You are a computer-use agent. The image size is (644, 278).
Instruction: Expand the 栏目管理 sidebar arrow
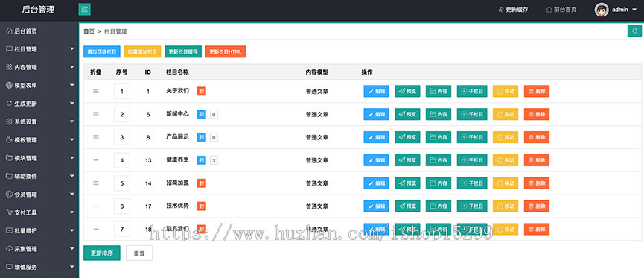pyautogui.click(x=72, y=49)
